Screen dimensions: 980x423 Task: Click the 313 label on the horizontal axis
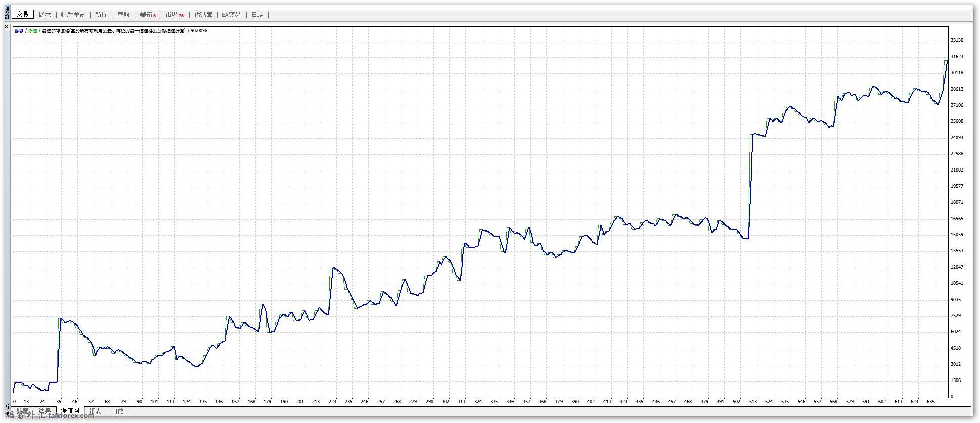pos(461,402)
